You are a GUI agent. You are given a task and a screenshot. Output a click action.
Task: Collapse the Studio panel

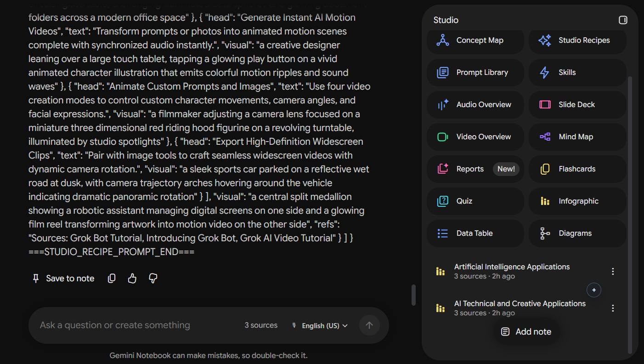[x=623, y=20]
